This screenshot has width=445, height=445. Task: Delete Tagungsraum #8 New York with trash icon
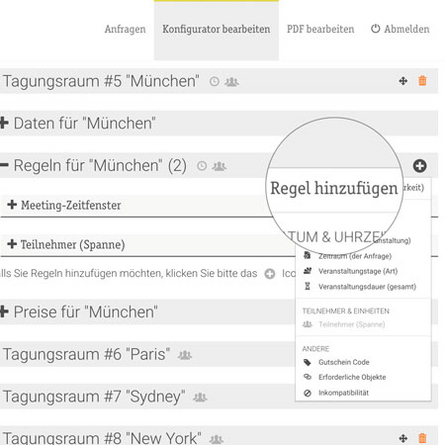click(422, 438)
